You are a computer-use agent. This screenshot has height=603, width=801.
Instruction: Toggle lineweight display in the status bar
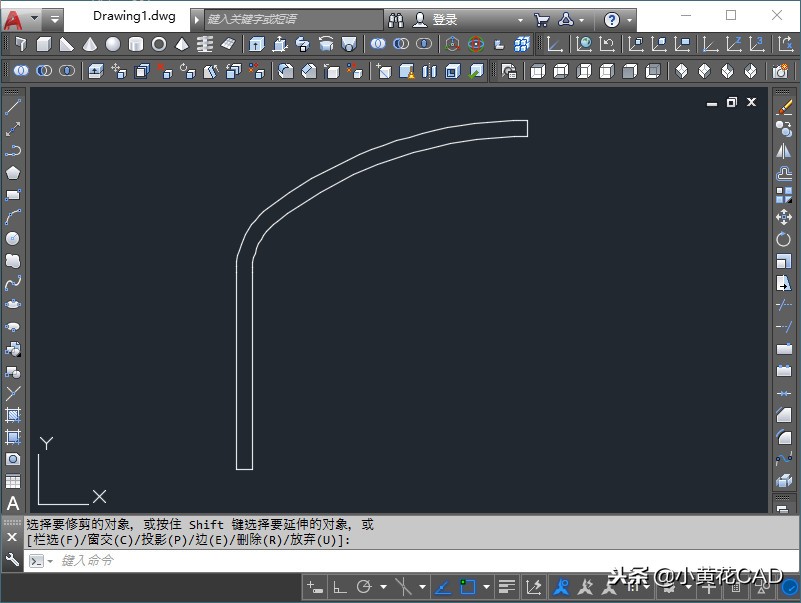[x=507, y=587]
